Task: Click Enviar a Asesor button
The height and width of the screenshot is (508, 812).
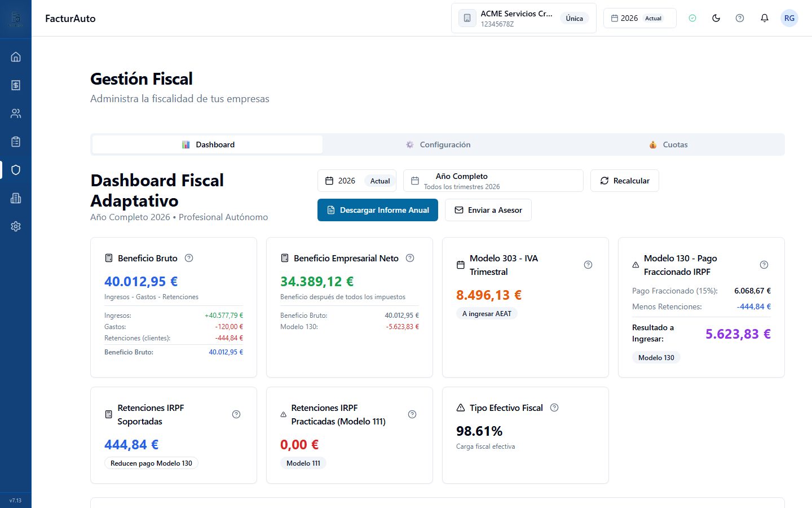Action: coord(488,210)
